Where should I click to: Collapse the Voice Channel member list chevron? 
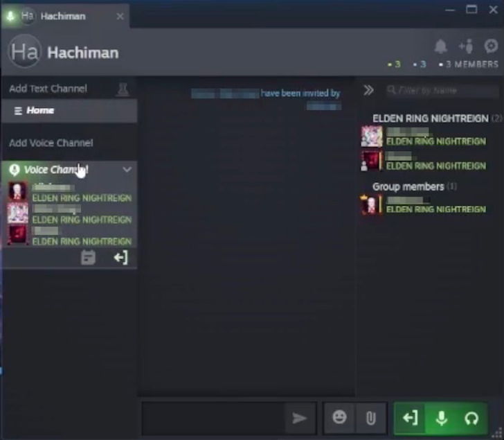[x=127, y=169]
